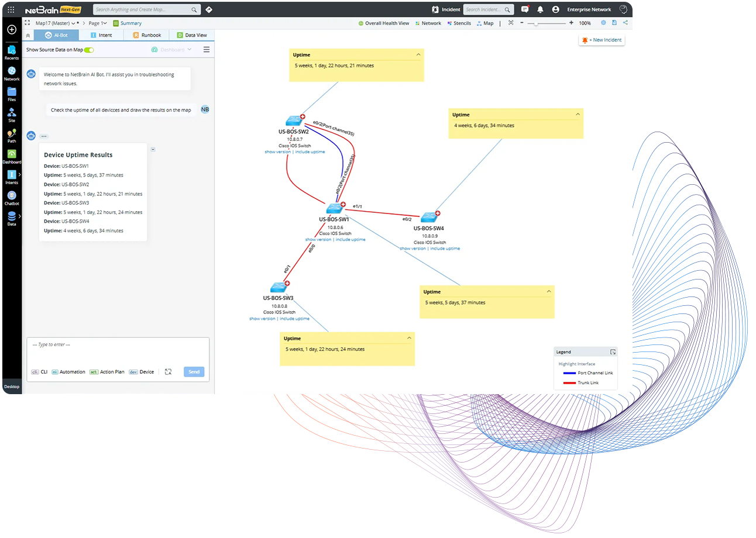Open Dashboard in the sidebar
Viewport: 756px width, 538px height.
[12, 156]
